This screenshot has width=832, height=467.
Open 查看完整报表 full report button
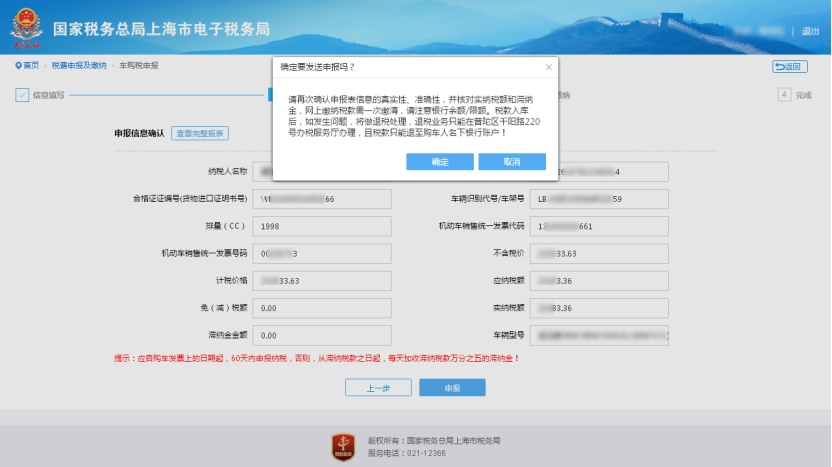(x=200, y=133)
